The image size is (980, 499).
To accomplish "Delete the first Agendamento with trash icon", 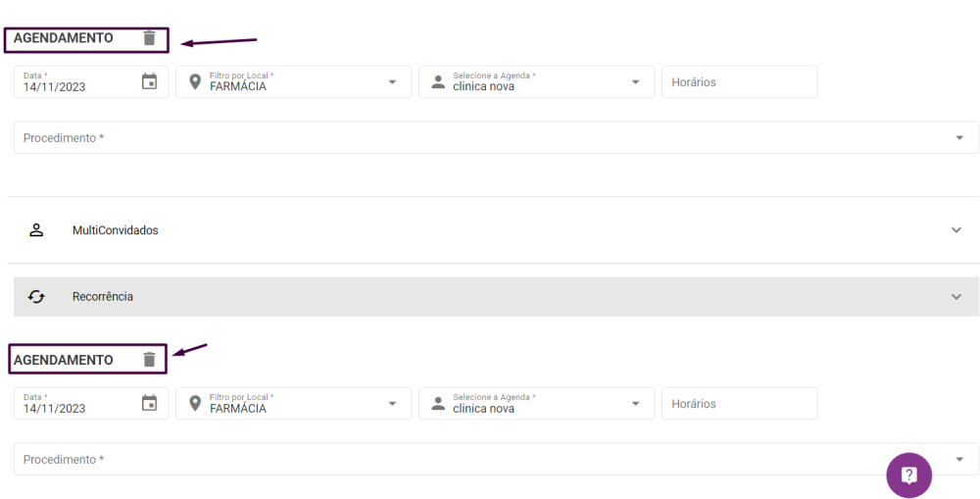I will click(149, 38).
